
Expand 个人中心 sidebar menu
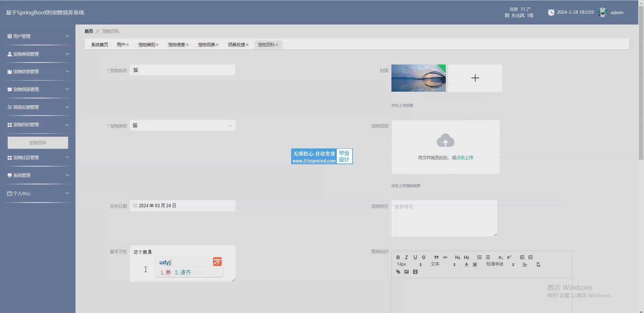click(38, 193)
